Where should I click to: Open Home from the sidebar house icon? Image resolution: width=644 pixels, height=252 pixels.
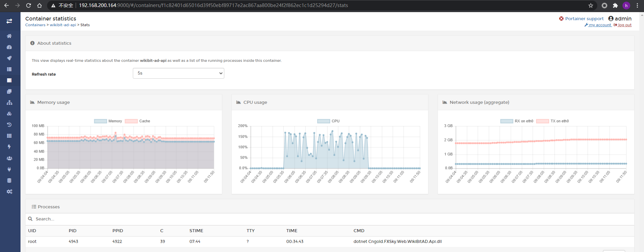(9, 36)
